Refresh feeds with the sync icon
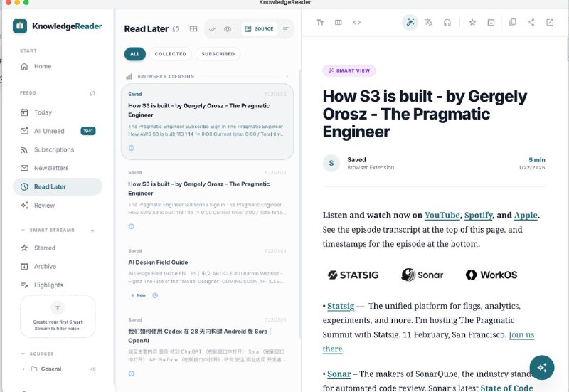The image size is (569, 392). coord(92,93)
